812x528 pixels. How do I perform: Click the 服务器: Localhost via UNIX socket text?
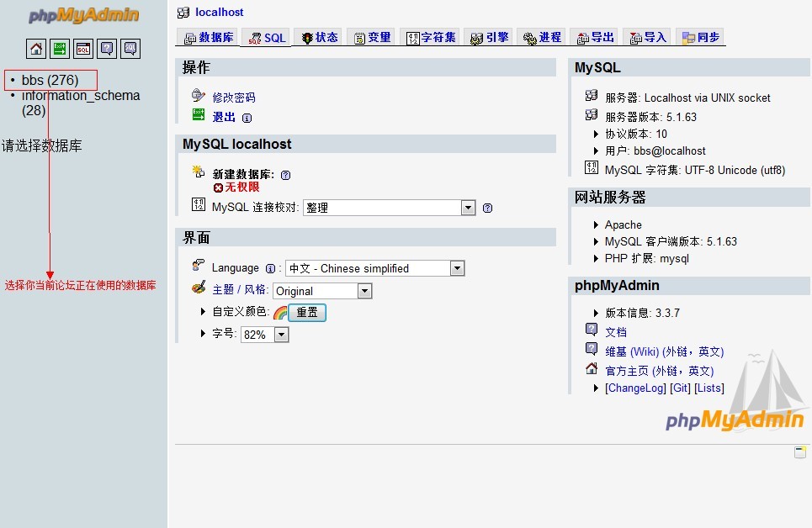click(687, 98)
